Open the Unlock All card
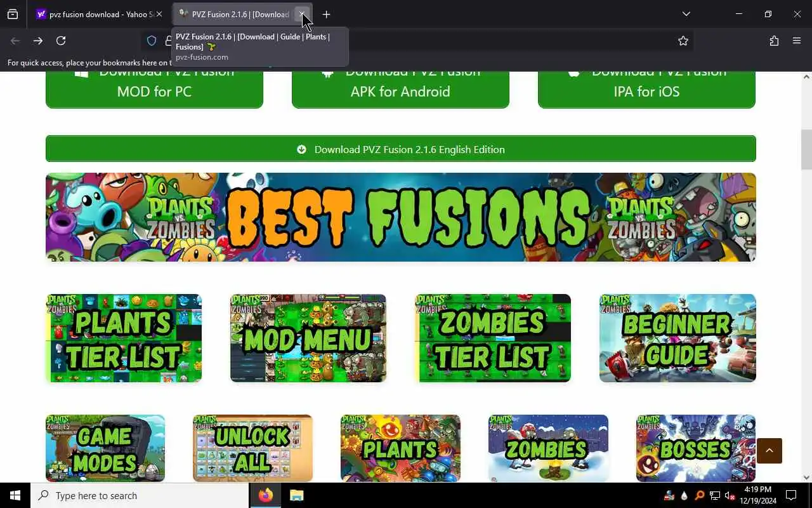 pyautogui.click(x=252, y=448)
